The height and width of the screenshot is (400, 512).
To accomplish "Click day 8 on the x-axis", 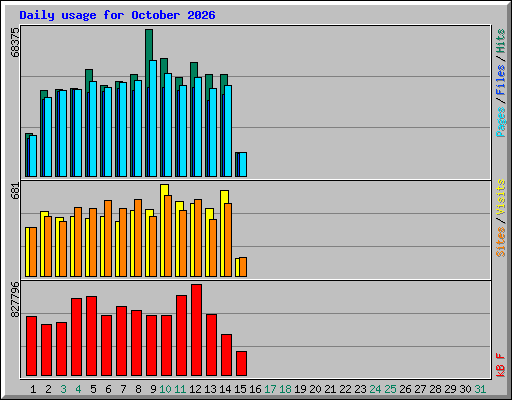I will coord(138,389).
